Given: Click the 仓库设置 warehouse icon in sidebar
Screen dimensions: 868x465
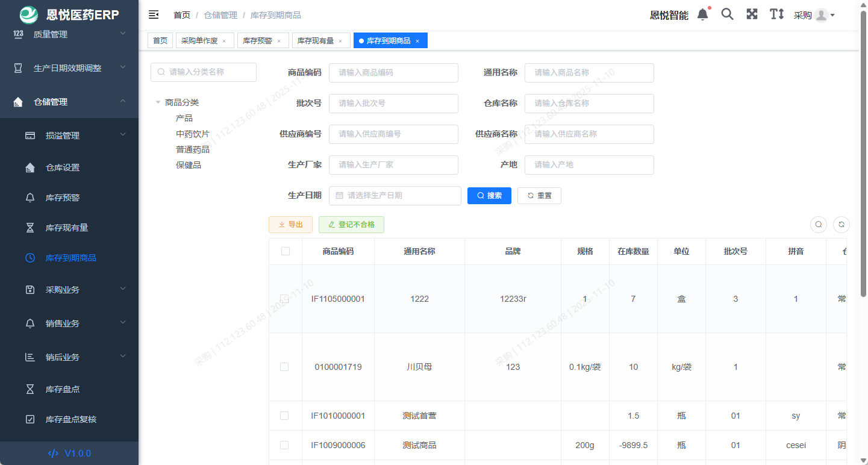Looking at the screenshot, I should [x=30, y=167].
